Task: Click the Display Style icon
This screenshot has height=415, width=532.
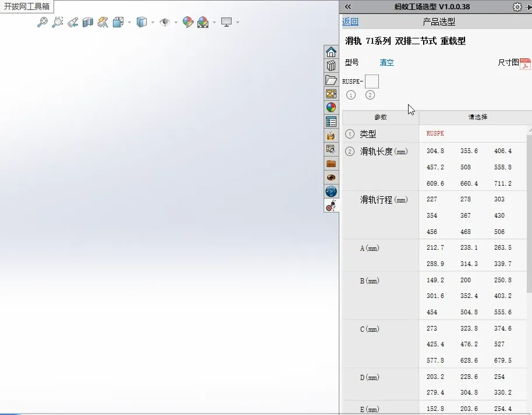Action: coord(141,22)
